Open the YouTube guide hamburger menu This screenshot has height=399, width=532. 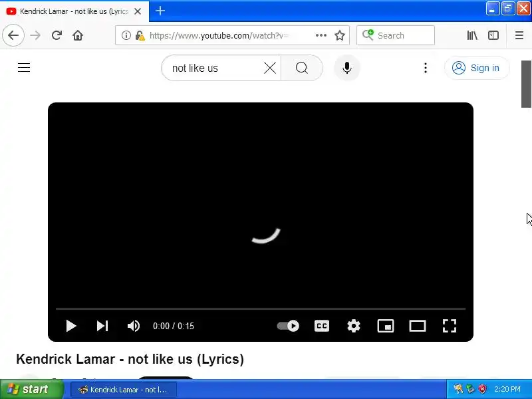tap(24, 68)
